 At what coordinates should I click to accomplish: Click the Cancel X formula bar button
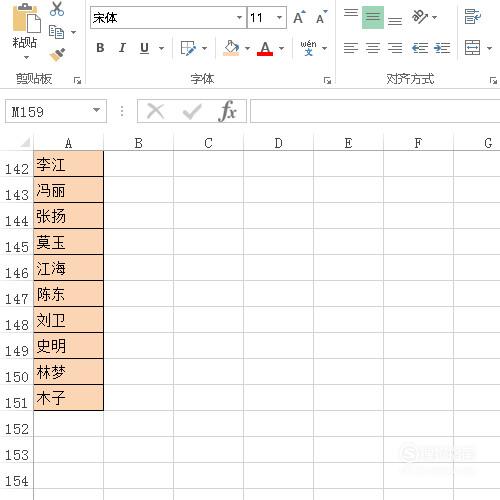tap(156, 111)
